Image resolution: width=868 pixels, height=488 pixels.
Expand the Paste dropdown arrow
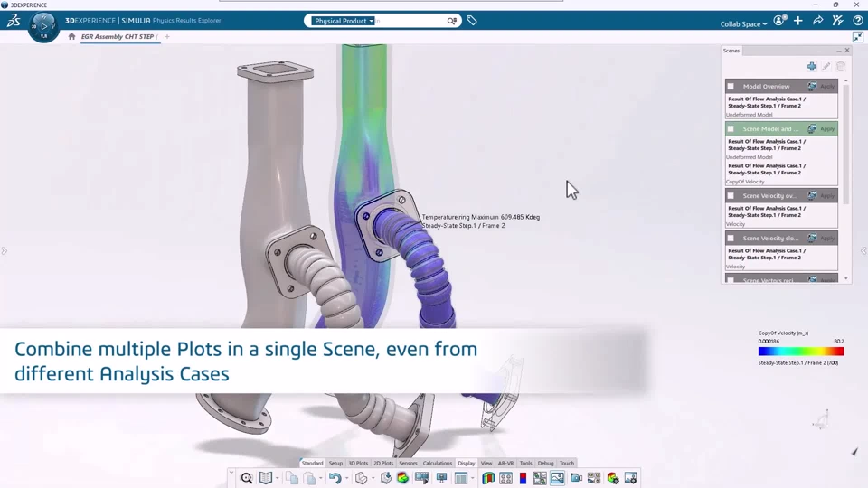pyautogui.click(x=320, y=478)
